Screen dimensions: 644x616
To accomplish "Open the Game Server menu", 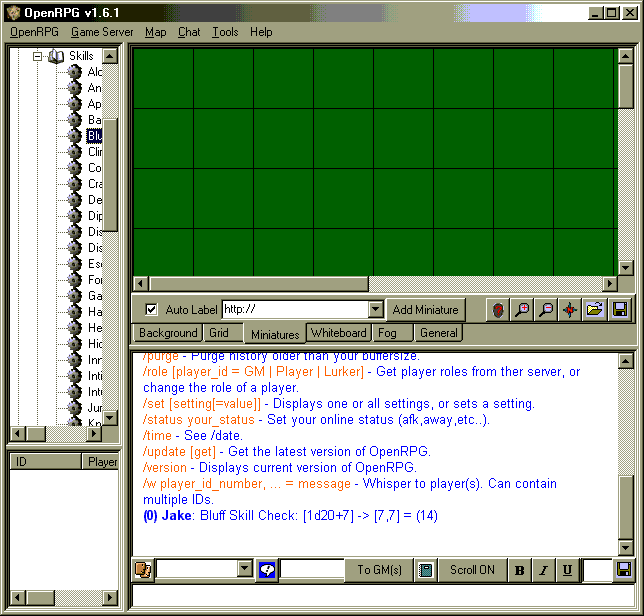I will (x=102, y=32).
